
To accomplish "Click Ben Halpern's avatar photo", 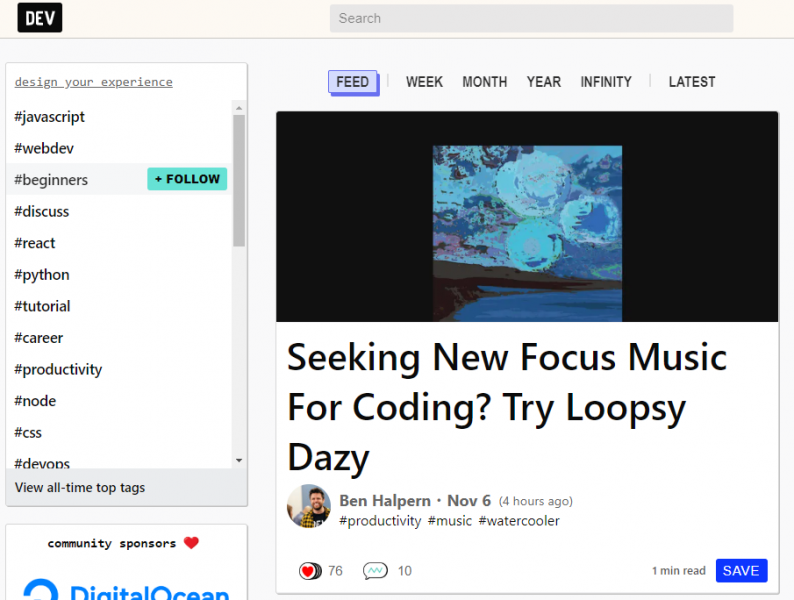I will click(x=309, y=506).
